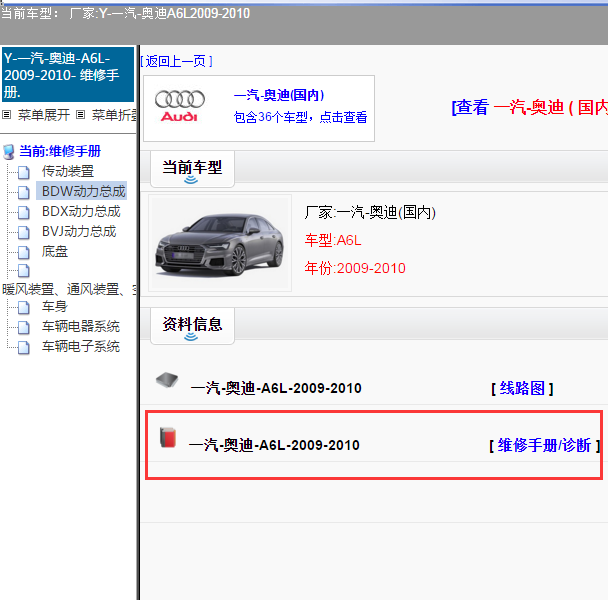Screen dimensions: 608x600
Task: Click 一汽-奥迪-A6L-2009-2010 title in 维修手册 row
Action: 274,445
